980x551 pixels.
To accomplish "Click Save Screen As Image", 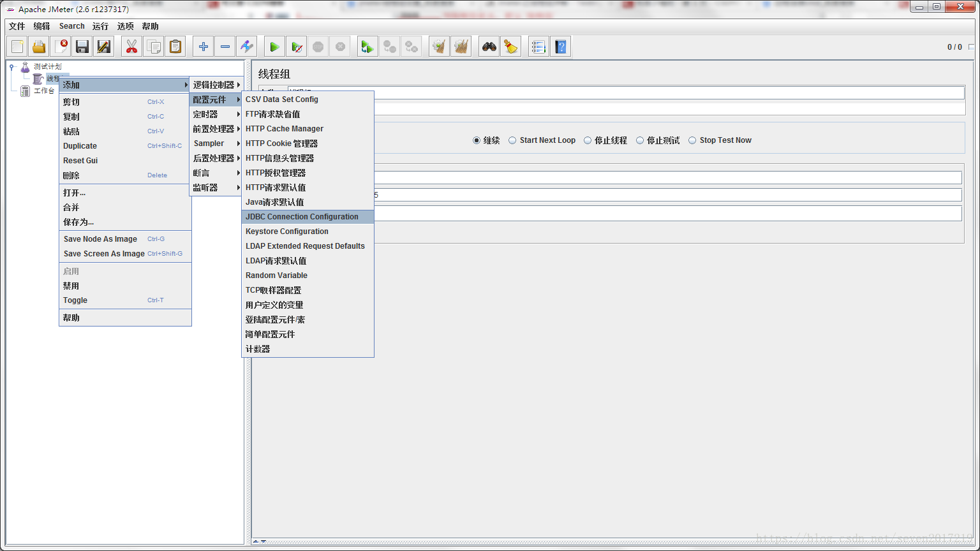I will point(125,254).
